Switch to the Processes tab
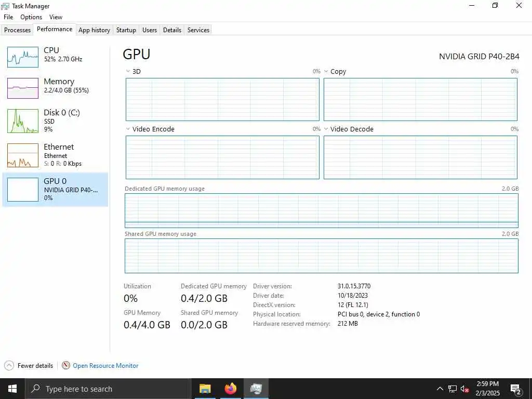Image resolution: width=532 pixels, height=399 pixels. [17, 30]
